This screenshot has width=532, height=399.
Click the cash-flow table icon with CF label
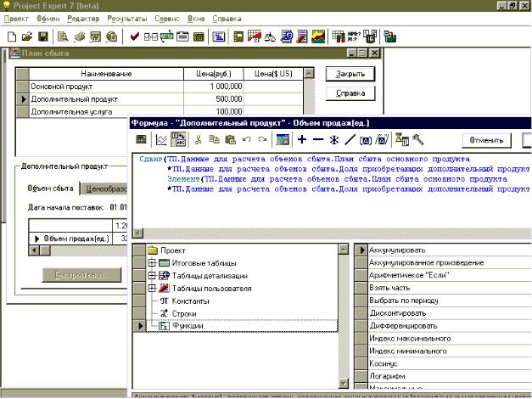click(x=255, y=37)
